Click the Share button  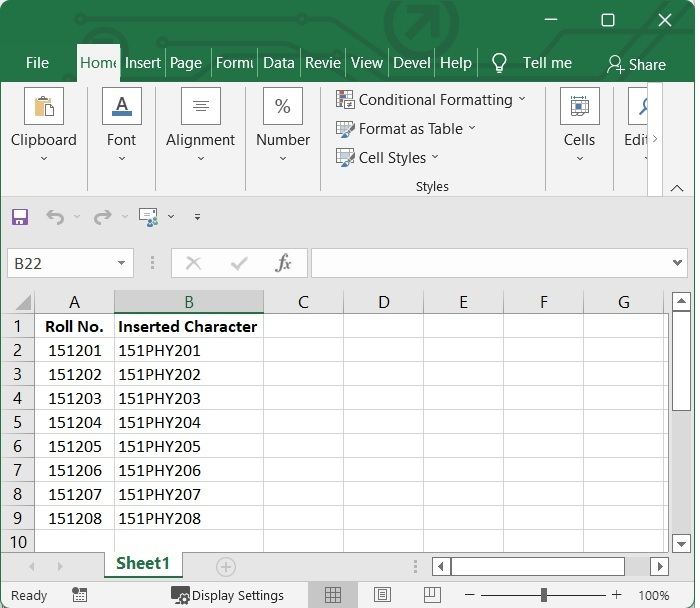(x=636, y=64)
